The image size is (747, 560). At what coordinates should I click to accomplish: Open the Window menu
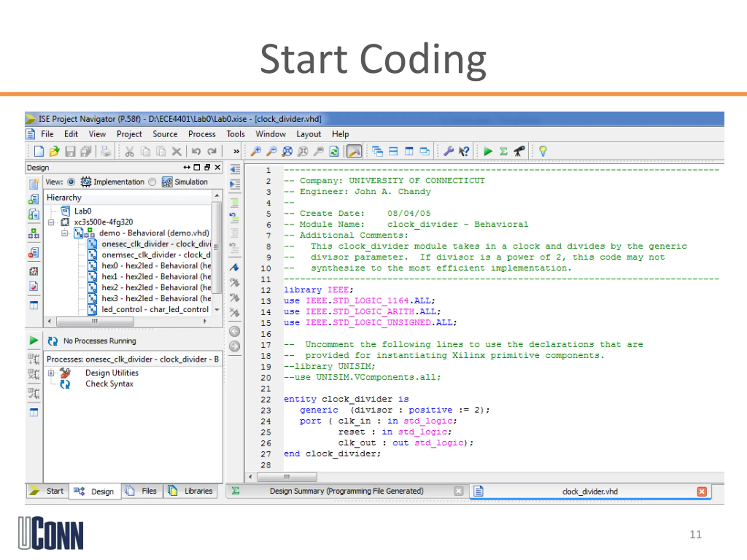(x=270, y=134)
